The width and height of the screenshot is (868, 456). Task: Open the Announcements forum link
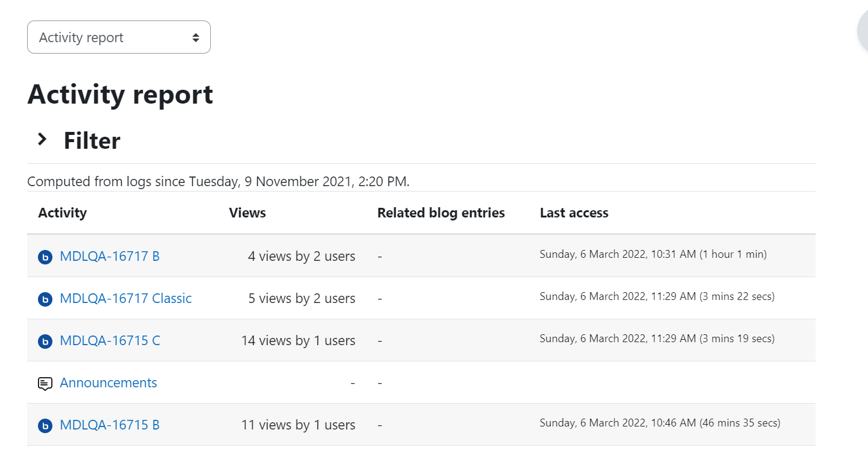pos(108,383)
